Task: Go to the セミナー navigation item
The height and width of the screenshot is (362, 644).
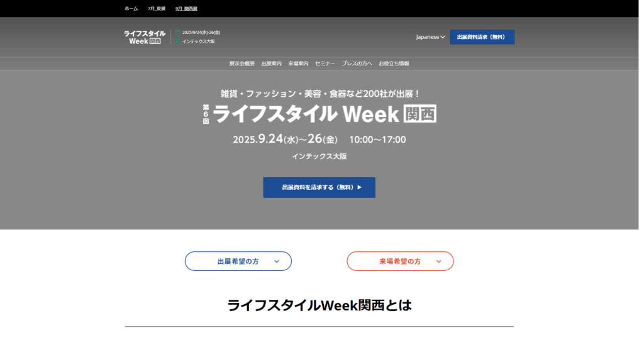Action: [x=325, y=63]
